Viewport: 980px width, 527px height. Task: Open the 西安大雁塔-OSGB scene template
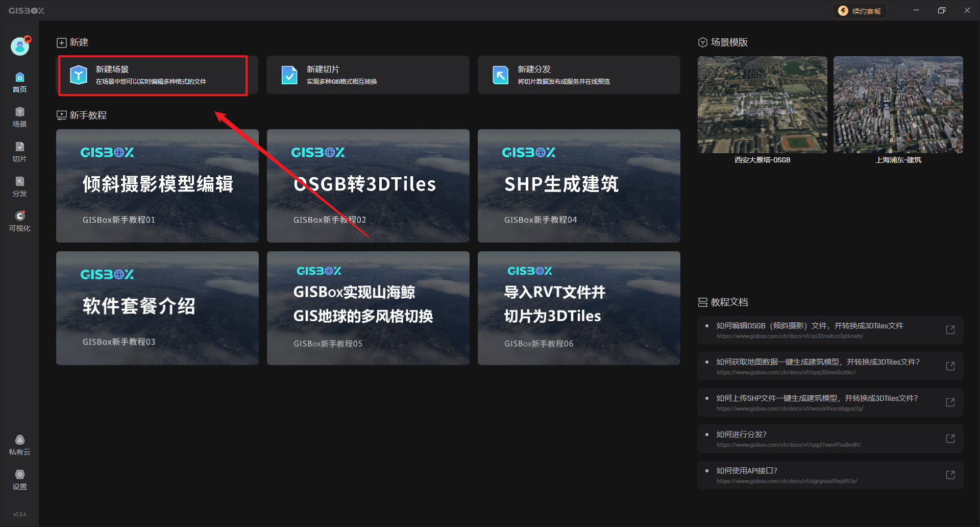[762, 105]
